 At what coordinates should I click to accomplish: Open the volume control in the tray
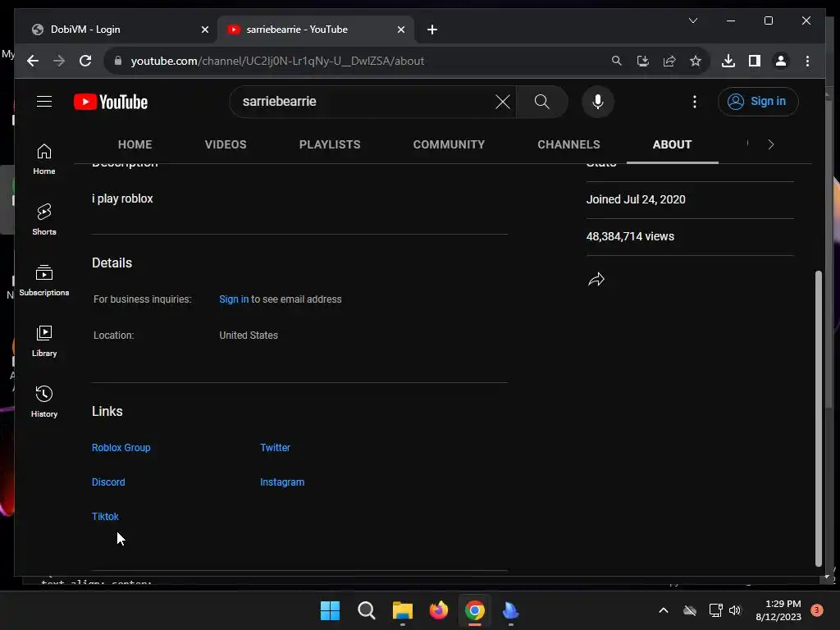click(735, 610)
